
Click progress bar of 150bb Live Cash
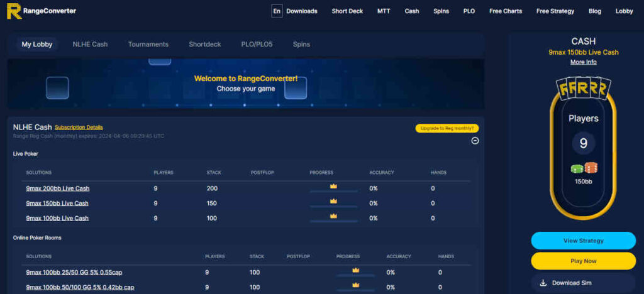pyautogui.click(x=333, y=206)
